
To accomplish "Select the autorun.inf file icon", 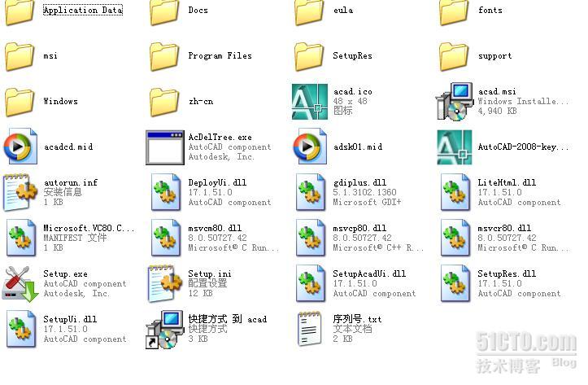I will tap(20, 192).
